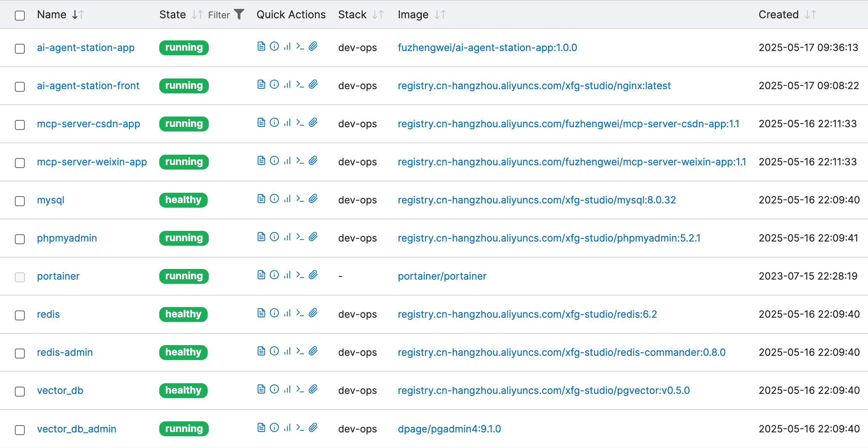868x448 pixels.
Task: Open exec console icon for mcp-server-weixin-app
Action: tap(300, 161)
